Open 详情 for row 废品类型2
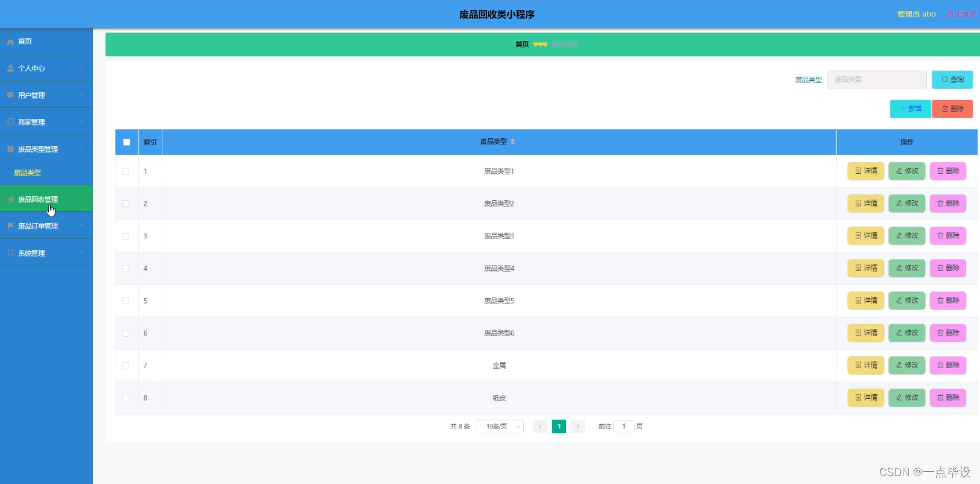The width and height of the screenshot is (980, 484). (866, 203)
